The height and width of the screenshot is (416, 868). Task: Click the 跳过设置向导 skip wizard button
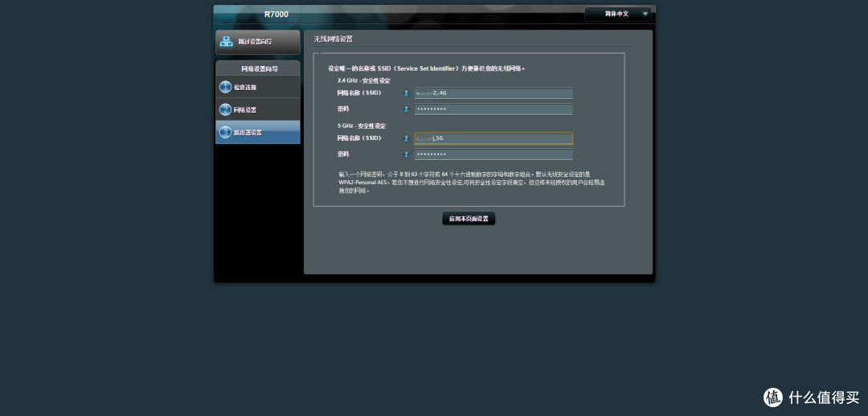point(257,42)
